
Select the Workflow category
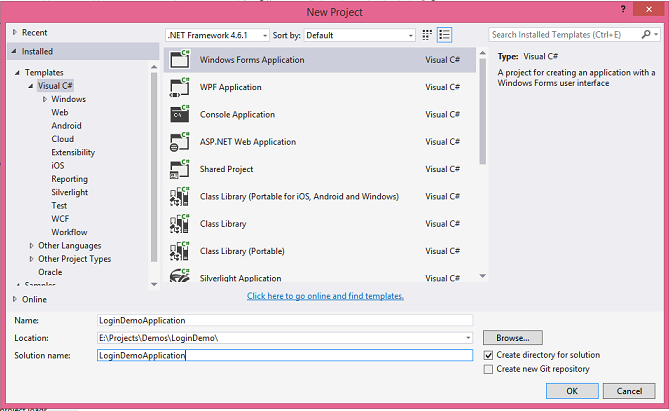click(x=69, y=232)
